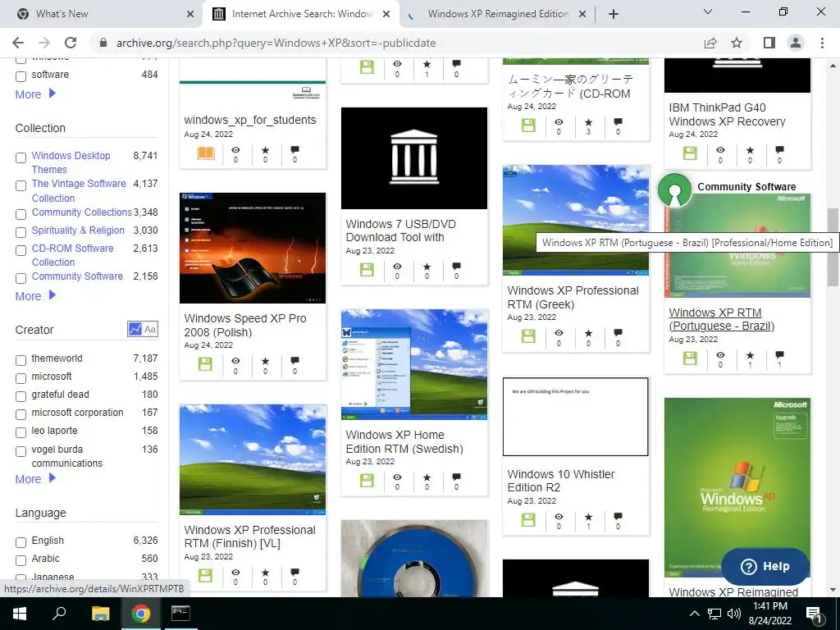Click the address bar URL field

[x=396, y=43]
